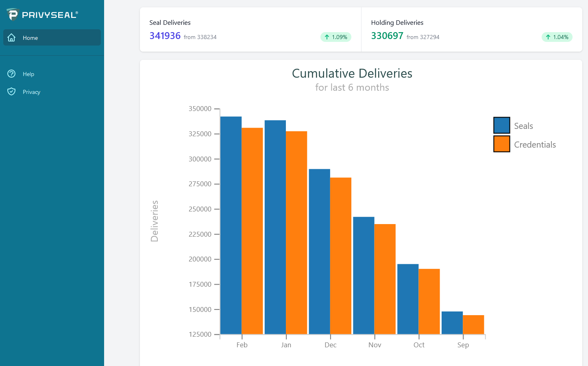Click the orange Credentials bar for Nov

(385, 279)
